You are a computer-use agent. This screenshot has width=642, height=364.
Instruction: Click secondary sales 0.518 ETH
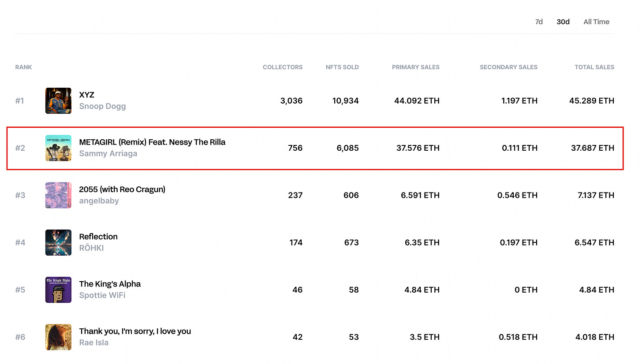point(518,337)
